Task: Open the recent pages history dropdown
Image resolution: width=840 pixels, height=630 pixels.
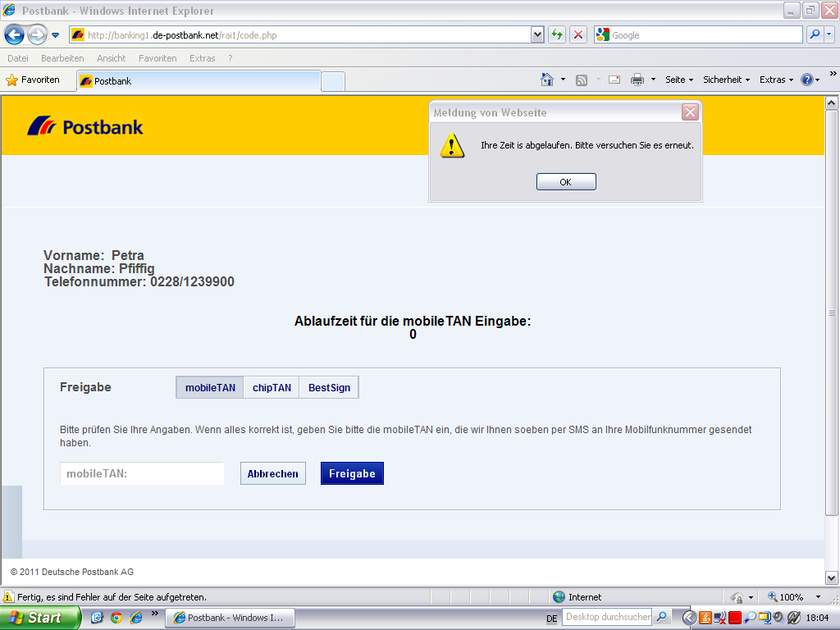Action: (x=55, y=35)
